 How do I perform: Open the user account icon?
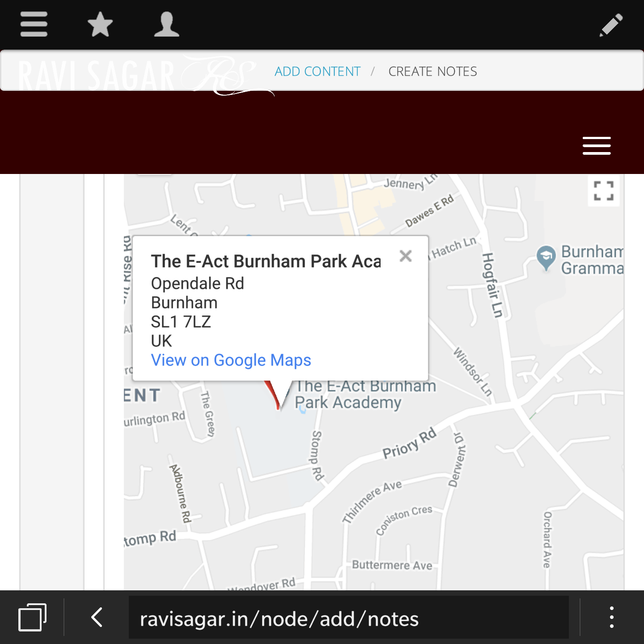coord(166,24)
